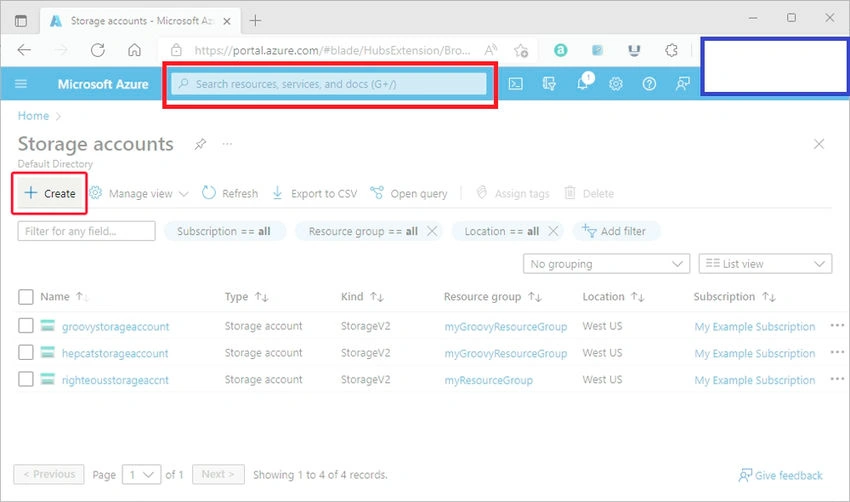Sort by the Type column

(246, 297)
